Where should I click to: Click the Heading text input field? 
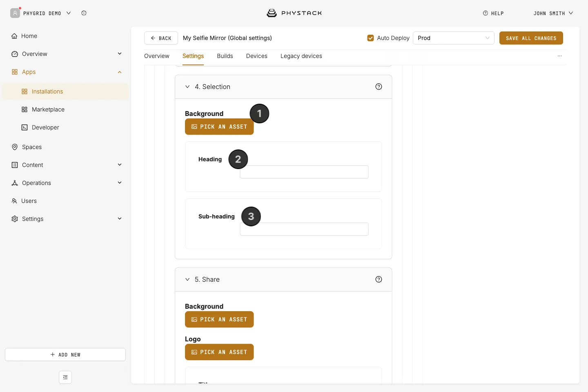pos(304,172)
